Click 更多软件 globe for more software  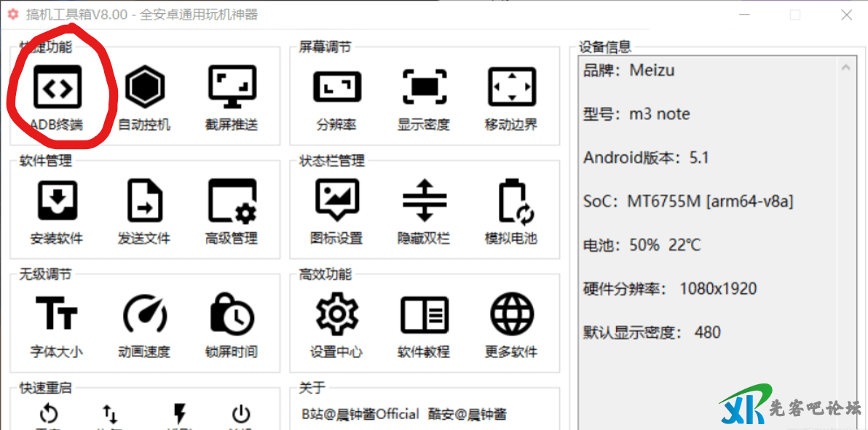pos(511,315)
